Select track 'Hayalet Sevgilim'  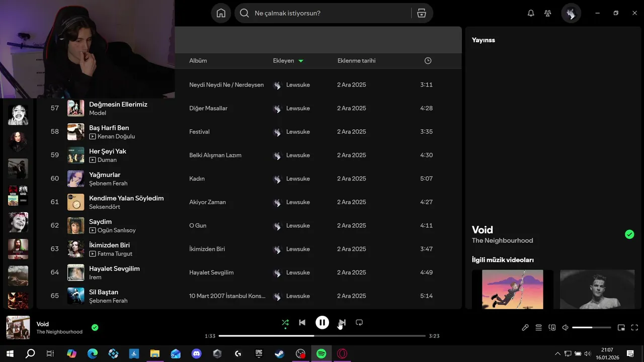(x=114, y=269)
